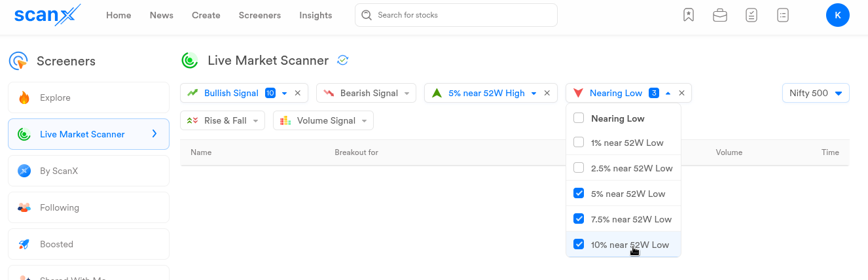Open the Nifty 500 index dropdown
The image size is (868, 280).
(x=816, y=94)
